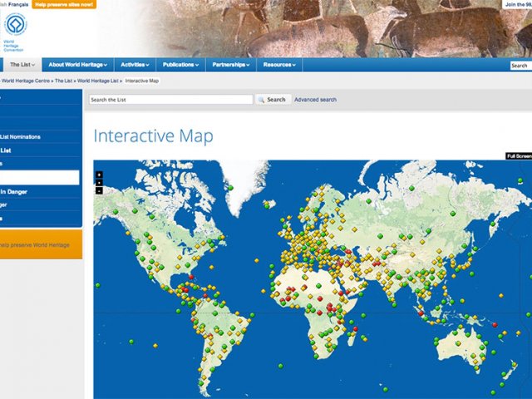This screenshot has height=399, width=532.
Task: Click the green marker on Kamchatka peninsula
Action: [x=492, y=224]
